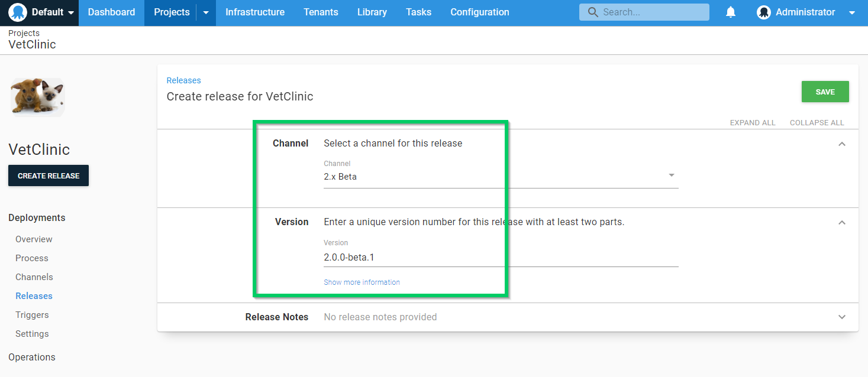Image resolution: width=868 pixels, height=377 pixels.
Task: Focus the Version text field
Action: point(500,258)
